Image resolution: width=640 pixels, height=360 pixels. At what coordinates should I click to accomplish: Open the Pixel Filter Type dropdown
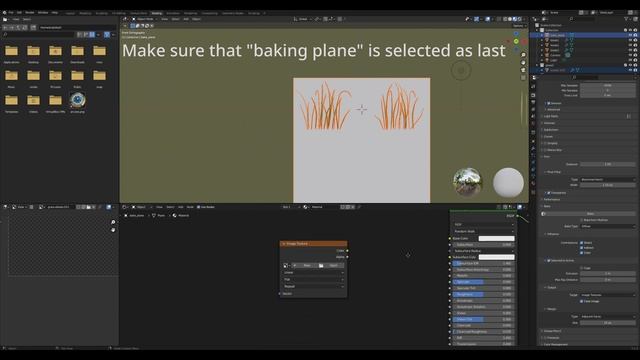[x=608, y=179]
